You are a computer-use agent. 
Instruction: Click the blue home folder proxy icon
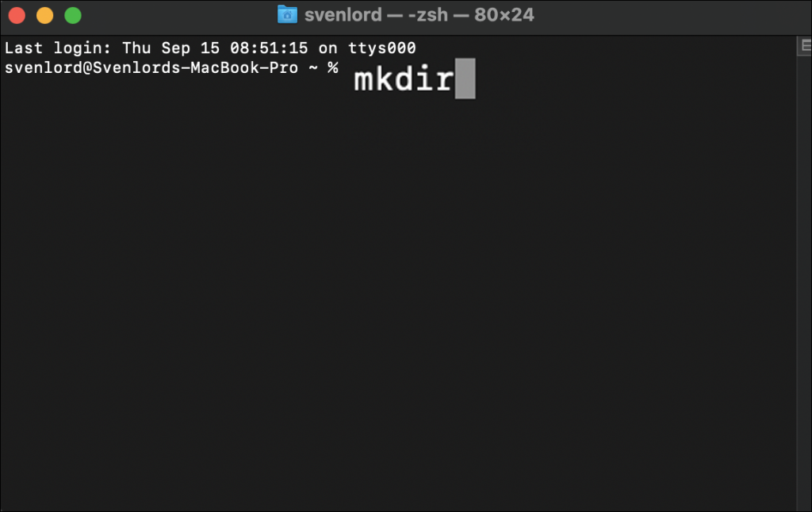point(287,14)
